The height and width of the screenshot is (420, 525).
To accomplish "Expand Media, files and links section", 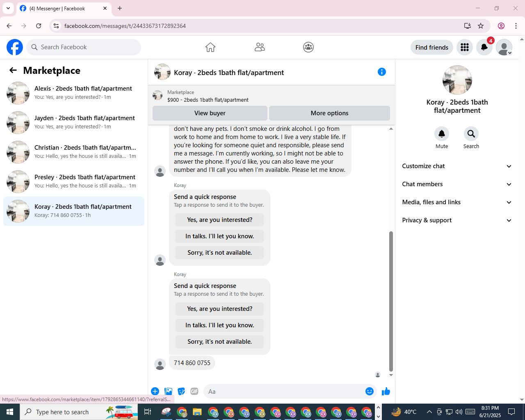I will [x=457, y=202].
